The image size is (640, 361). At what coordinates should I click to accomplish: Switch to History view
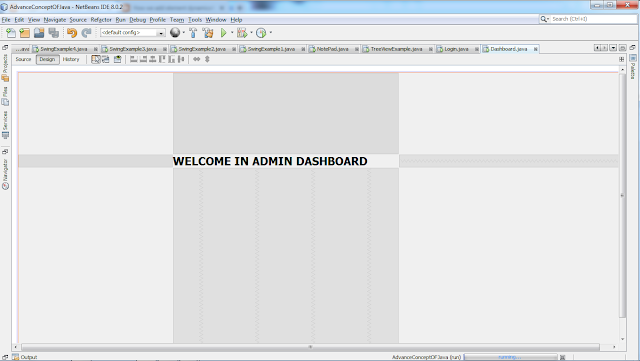click(x=71, y=60)
